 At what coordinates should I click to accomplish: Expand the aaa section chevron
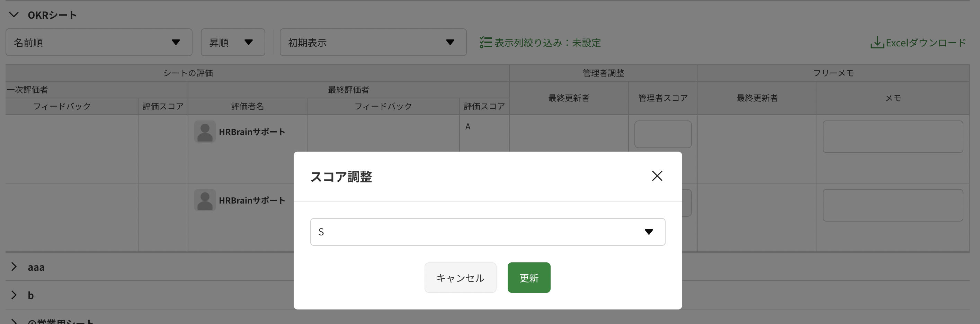(x=14, y=267)
